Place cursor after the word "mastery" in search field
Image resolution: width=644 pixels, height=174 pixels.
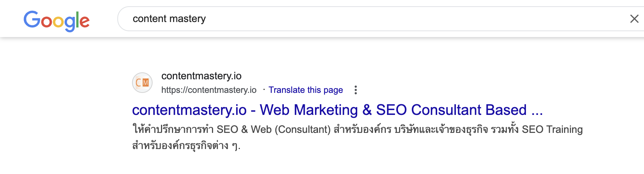pos(206,19)
